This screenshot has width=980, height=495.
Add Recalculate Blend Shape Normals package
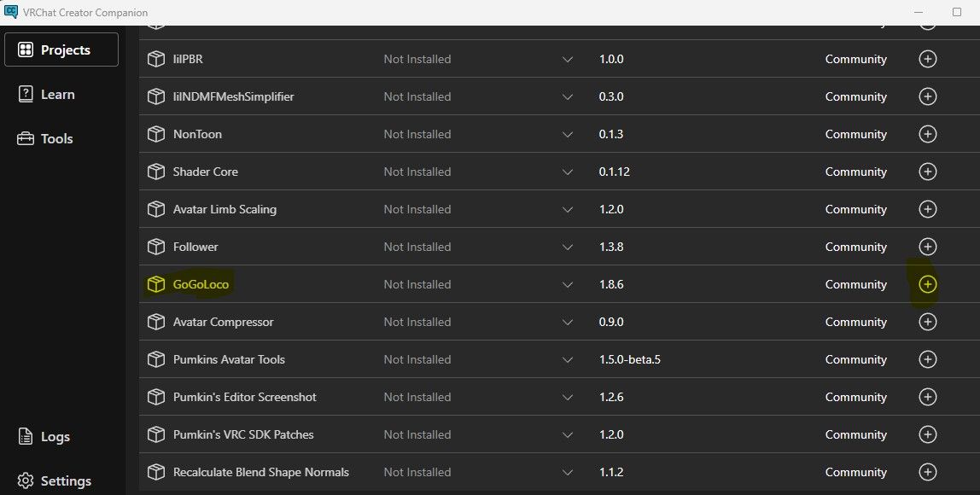[x=927, y=471]
